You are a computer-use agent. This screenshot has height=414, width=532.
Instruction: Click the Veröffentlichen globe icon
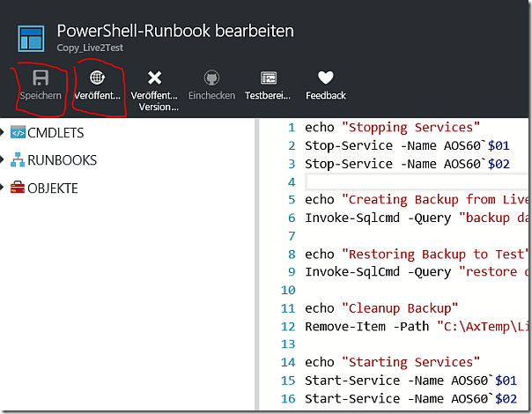[x=98, y=78]
